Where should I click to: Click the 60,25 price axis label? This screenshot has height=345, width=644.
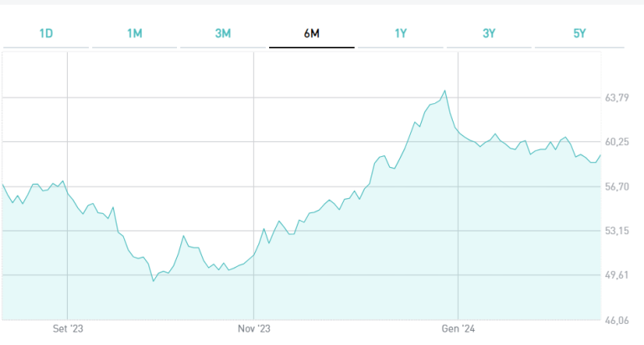(x=617, y=142)
